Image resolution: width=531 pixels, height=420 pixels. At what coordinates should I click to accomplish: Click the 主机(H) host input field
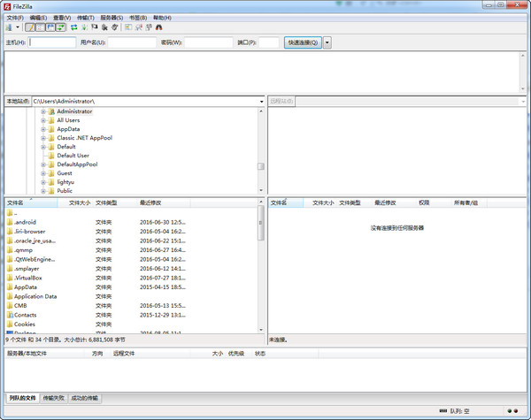pos(53,42)
